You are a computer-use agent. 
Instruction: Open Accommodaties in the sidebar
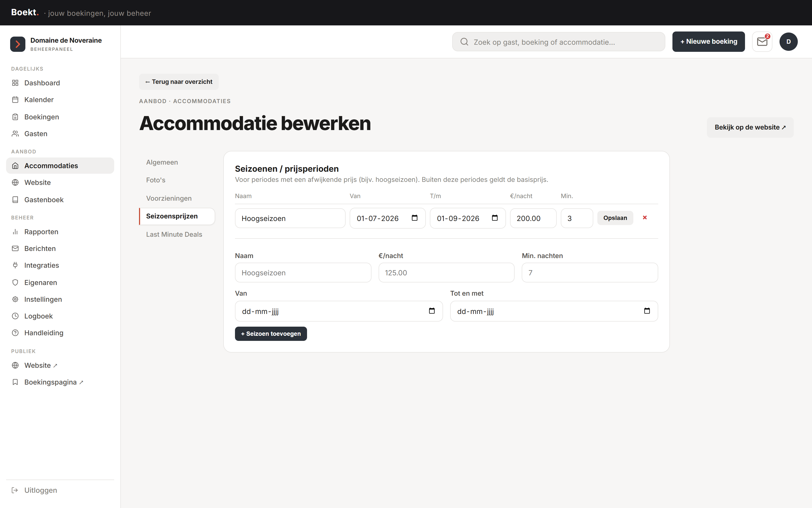[x=60, y=166]
